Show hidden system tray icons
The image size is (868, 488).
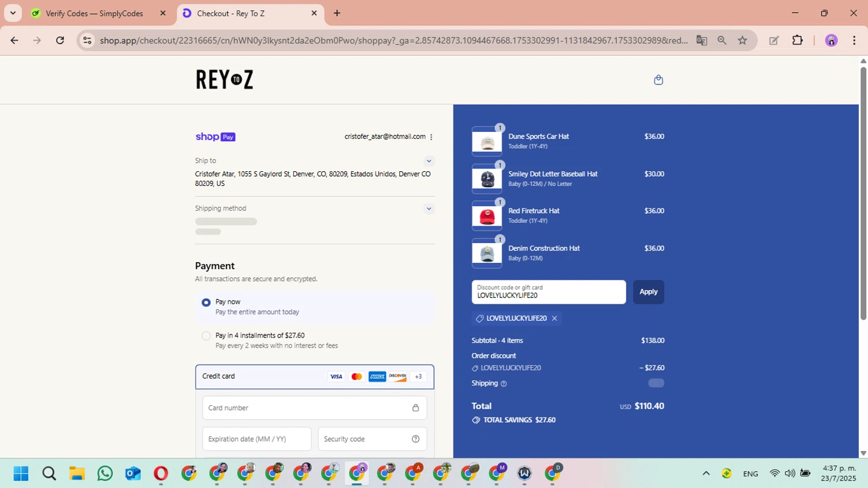(706, 474)
